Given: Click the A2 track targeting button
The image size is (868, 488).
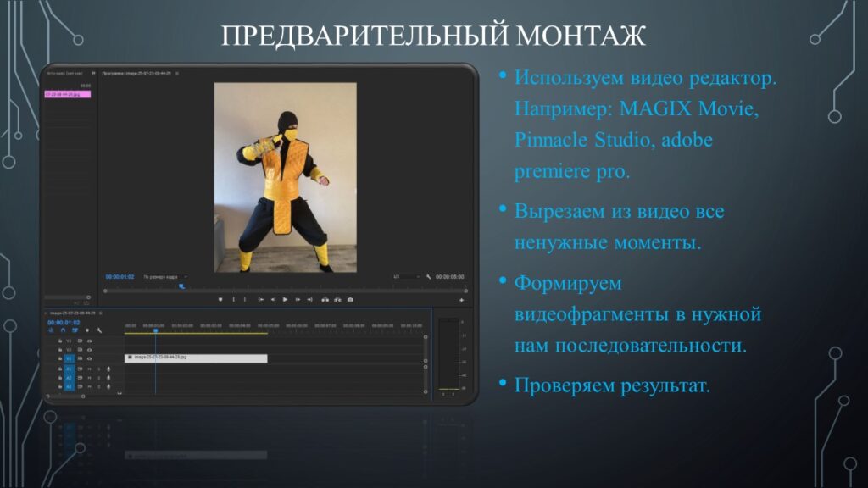Looking at the screenshot, I should click(x=70, y=377).
